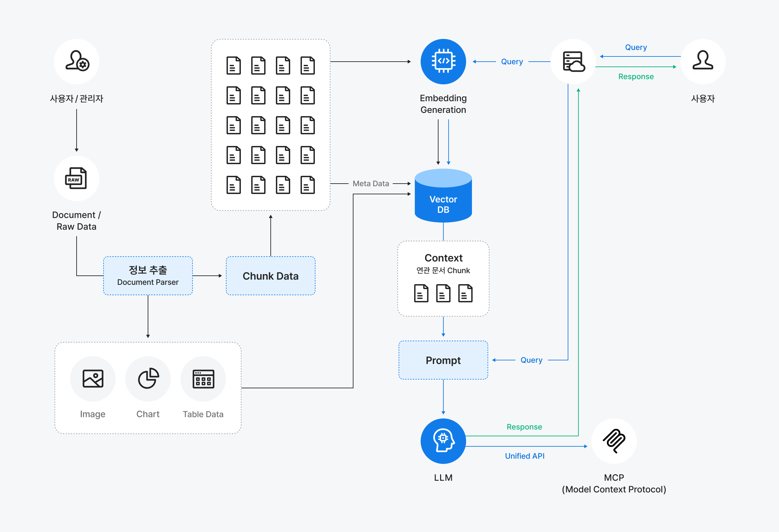Select the Unified API label

pos(525,456)
